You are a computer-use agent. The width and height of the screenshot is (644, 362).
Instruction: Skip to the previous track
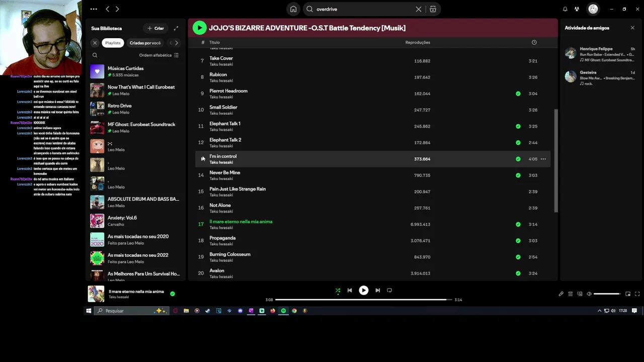click(350, 290)
